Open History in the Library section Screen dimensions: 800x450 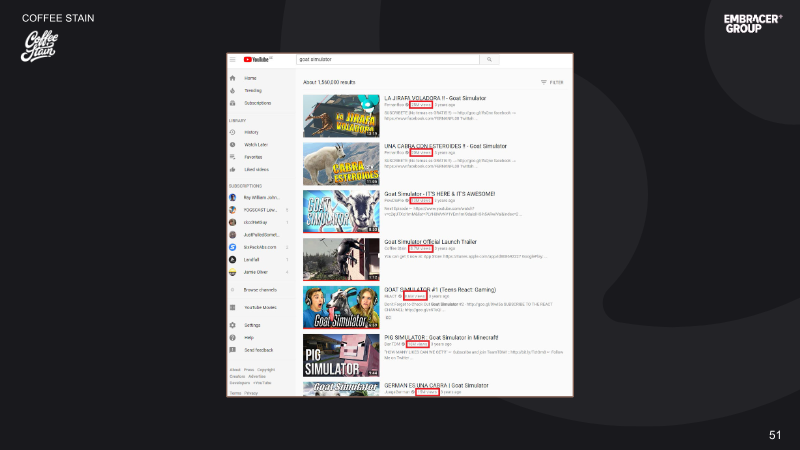coord(251,132)
